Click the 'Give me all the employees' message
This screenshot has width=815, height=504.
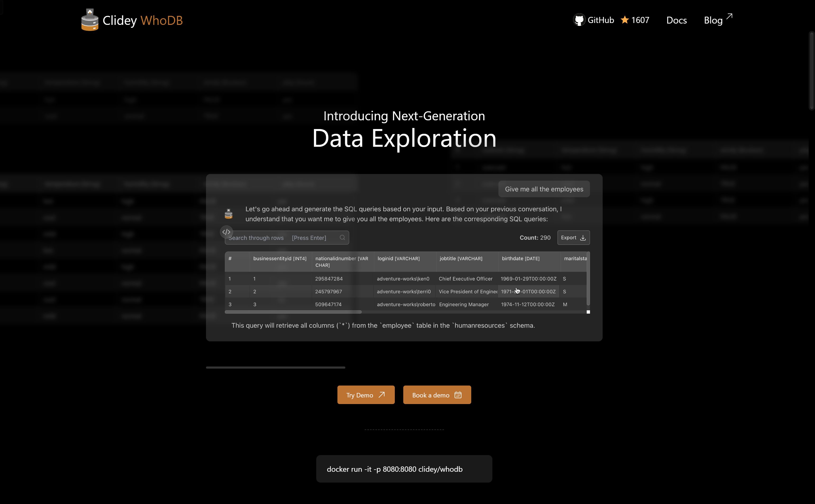(x=544, y=189)
